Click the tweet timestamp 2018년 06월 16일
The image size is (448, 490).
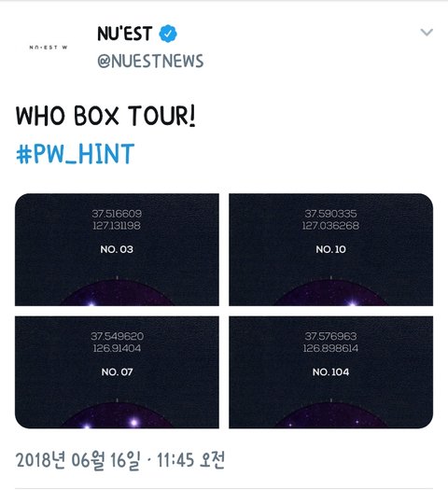(77, 460)
